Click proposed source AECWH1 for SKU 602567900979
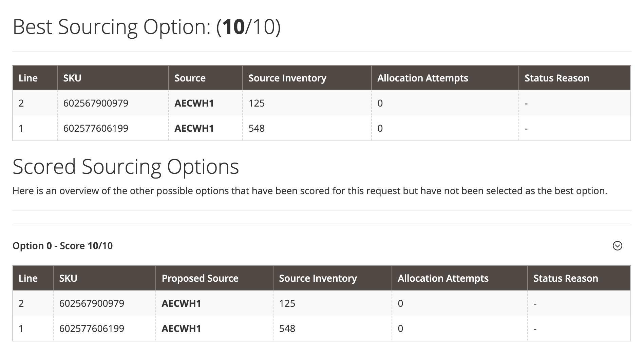This screenshot has height=355, width=644. pyautogui.click(x=181, y=303)
